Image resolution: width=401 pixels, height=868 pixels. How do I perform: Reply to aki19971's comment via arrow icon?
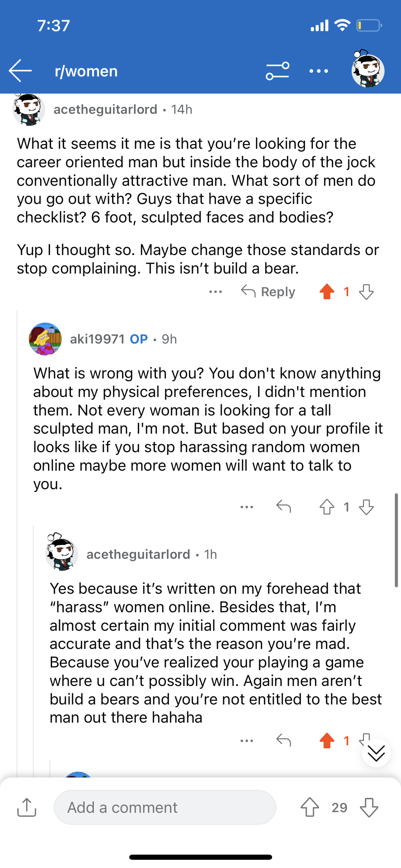(284, 506)
